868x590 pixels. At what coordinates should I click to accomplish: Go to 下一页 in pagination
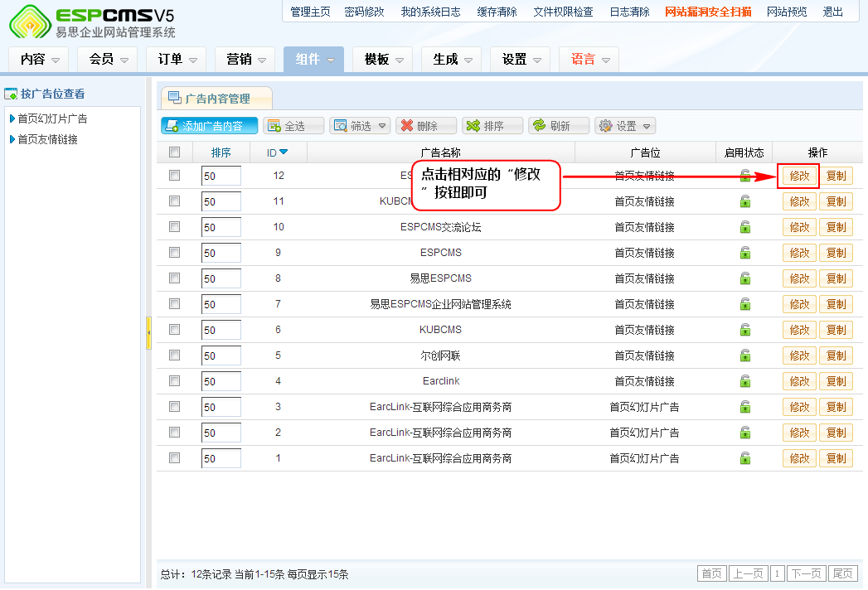tap(806, 573)
